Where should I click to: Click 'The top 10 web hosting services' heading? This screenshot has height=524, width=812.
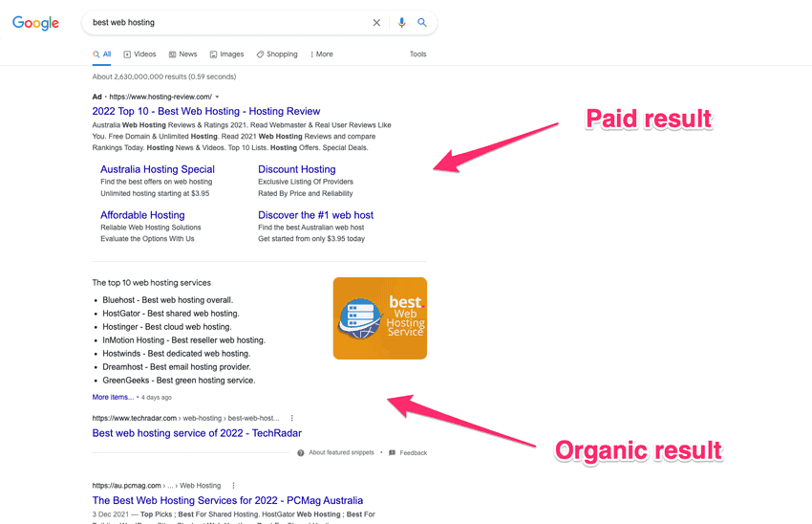click(x=152, y=282)
